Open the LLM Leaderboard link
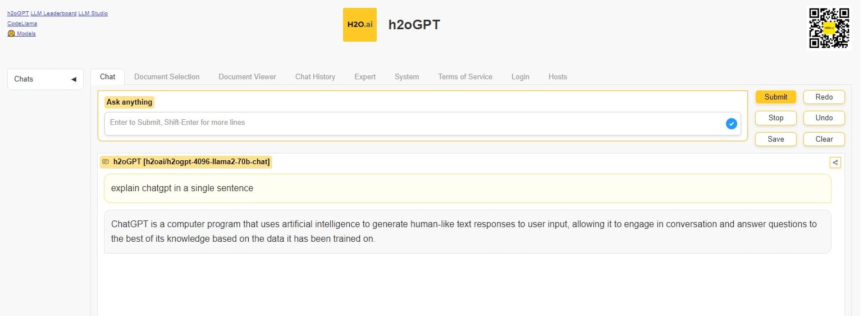 pyautogui.click(x=53, y=13)
